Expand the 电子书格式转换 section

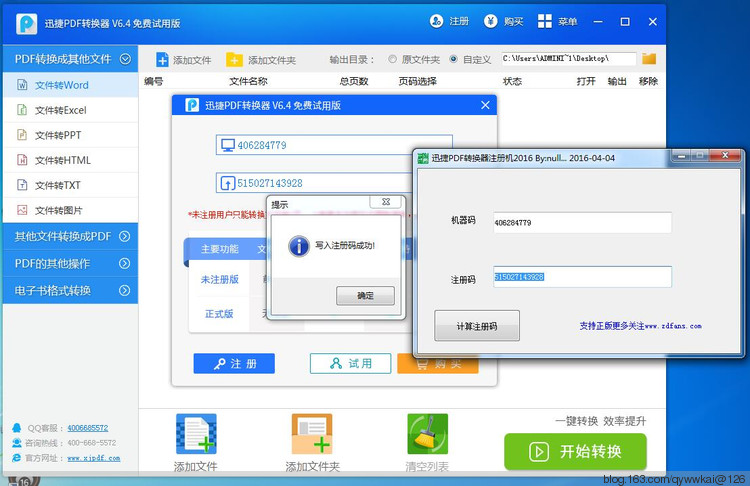pyautogui.click(x=124, y=290)
